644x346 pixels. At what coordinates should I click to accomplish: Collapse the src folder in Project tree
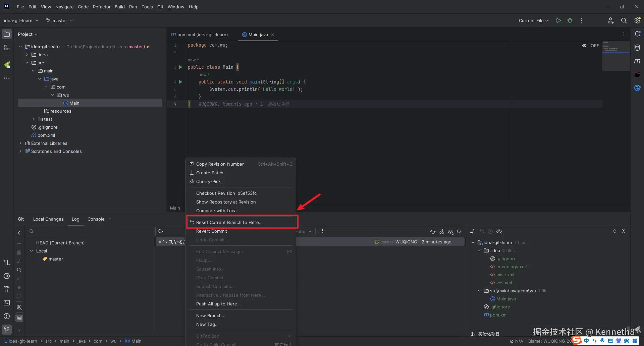(27, 63)
